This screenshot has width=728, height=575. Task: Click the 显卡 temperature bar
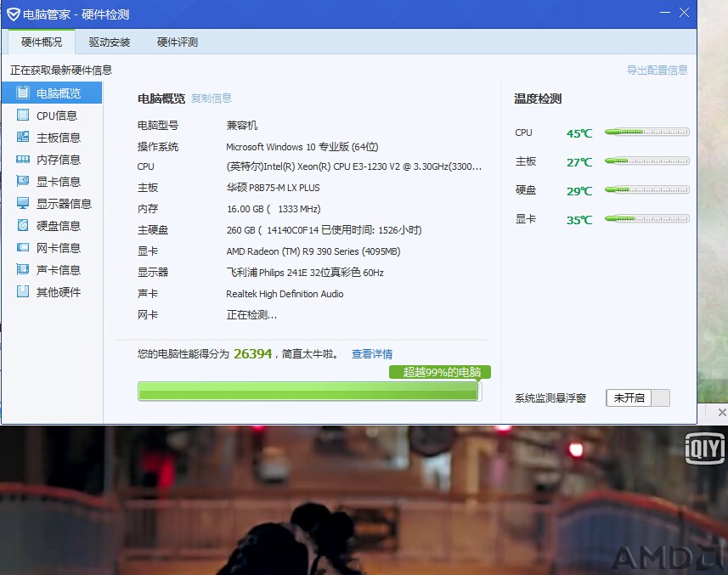tap(646, 218)
